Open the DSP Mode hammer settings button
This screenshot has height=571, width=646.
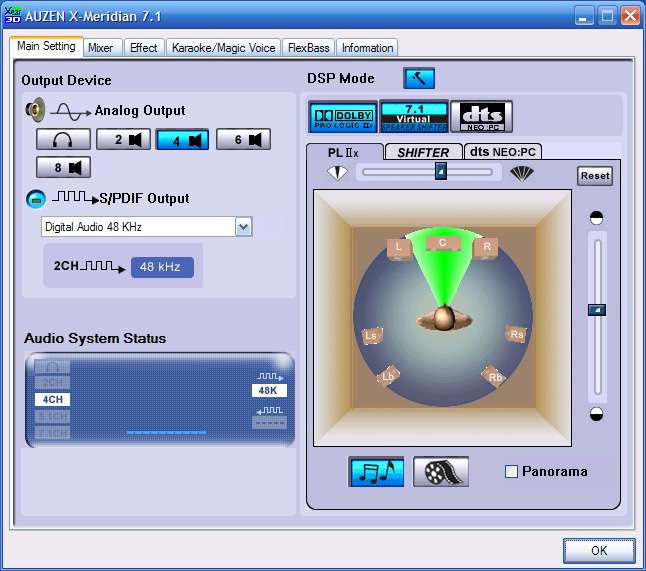[x=419, y=78]
